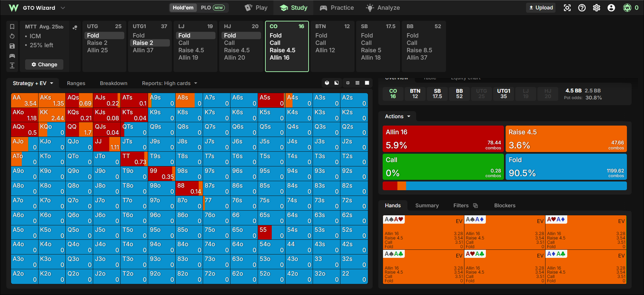Viewport: 644px width, 295px height.
Task: Switch to the Hands tab
Action: pos(393,206)
